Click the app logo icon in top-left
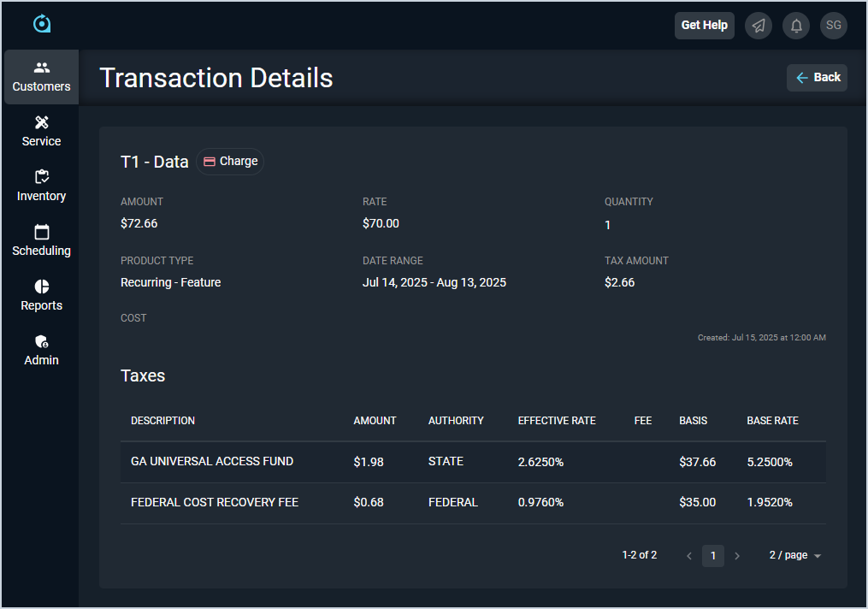This screenshot has height=609, width=868. [42, 24]
